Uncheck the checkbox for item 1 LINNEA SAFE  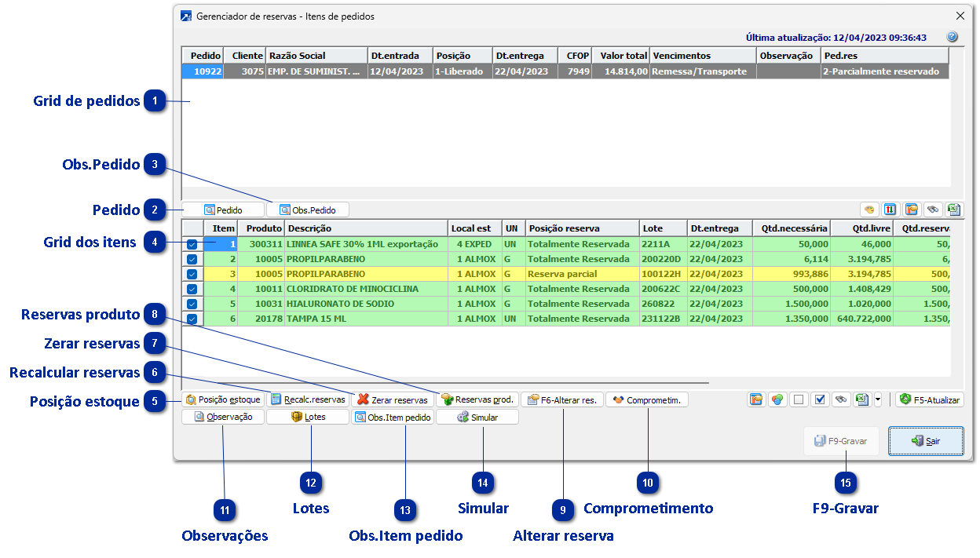pos(192,245)
